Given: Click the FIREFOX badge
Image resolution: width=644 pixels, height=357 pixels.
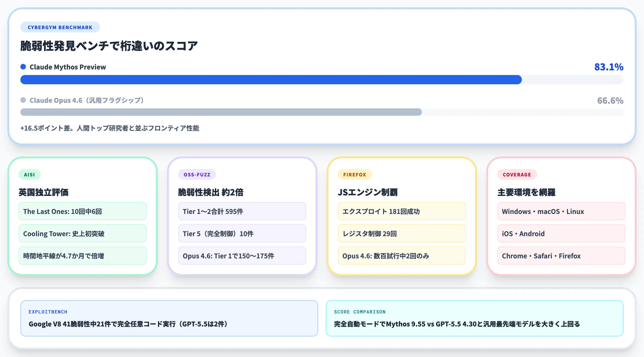Looking at the screenshot, I should coord(355,175).
